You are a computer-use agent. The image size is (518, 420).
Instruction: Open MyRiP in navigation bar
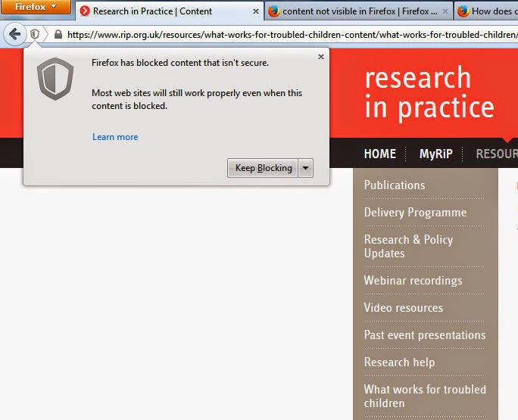click(x=435, y=154)
